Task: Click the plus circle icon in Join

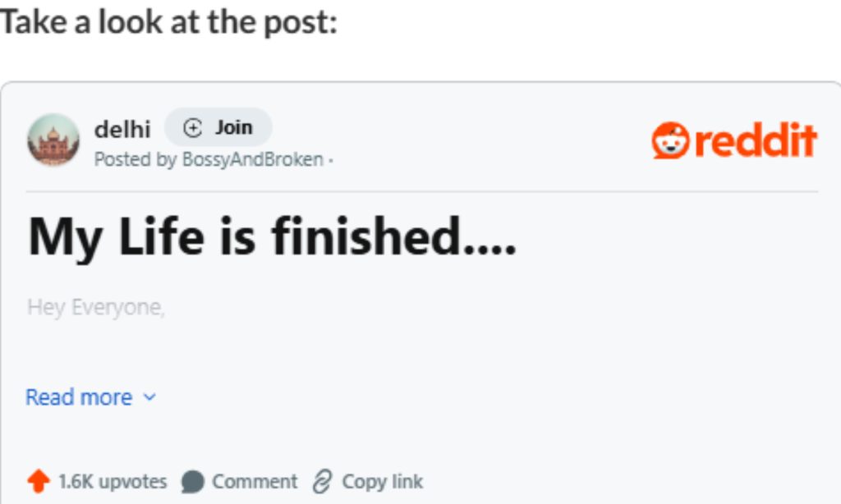Action: tap(192, 128)
